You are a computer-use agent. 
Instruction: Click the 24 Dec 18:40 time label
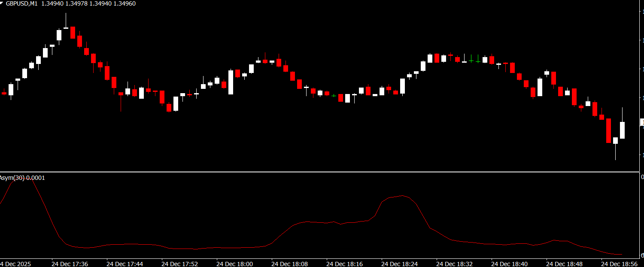[509, 264]
